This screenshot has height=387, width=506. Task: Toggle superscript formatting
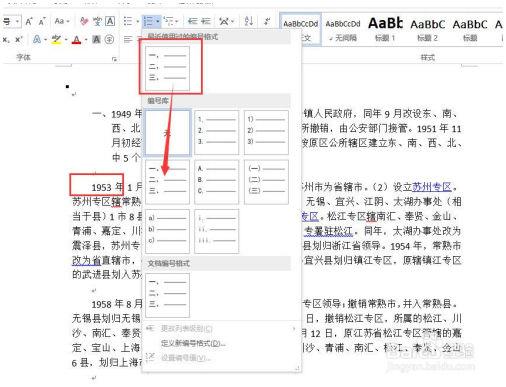point(18,40)
